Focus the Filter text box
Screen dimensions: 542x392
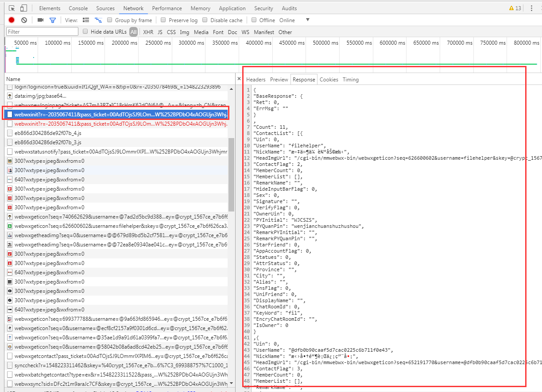tap(42, 31)
